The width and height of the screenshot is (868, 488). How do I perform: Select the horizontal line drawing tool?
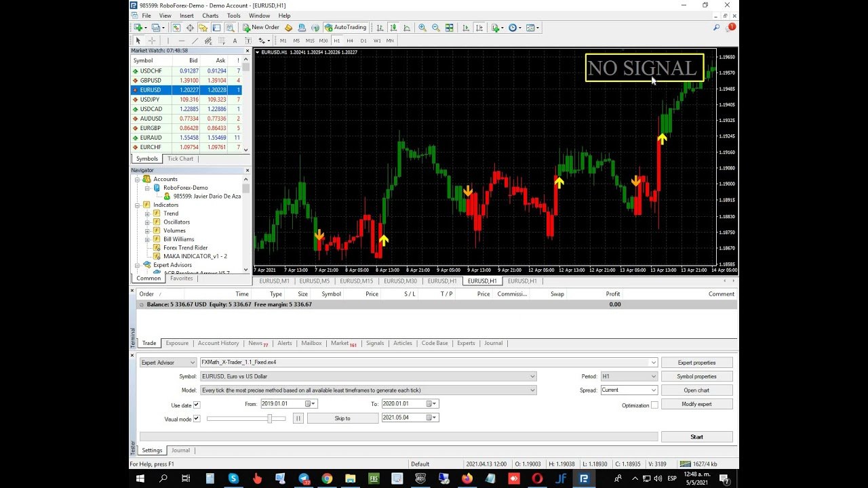coord(182,41)
